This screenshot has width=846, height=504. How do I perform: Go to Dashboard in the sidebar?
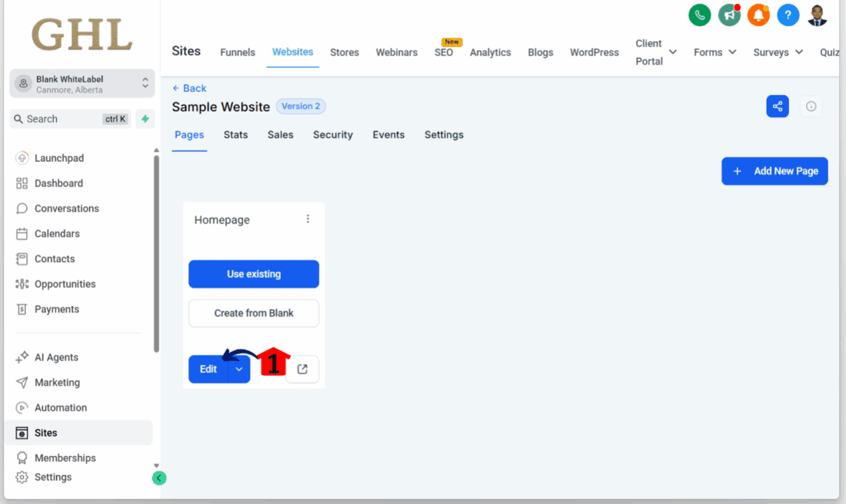pyautogui.click(x=59, y=183)
